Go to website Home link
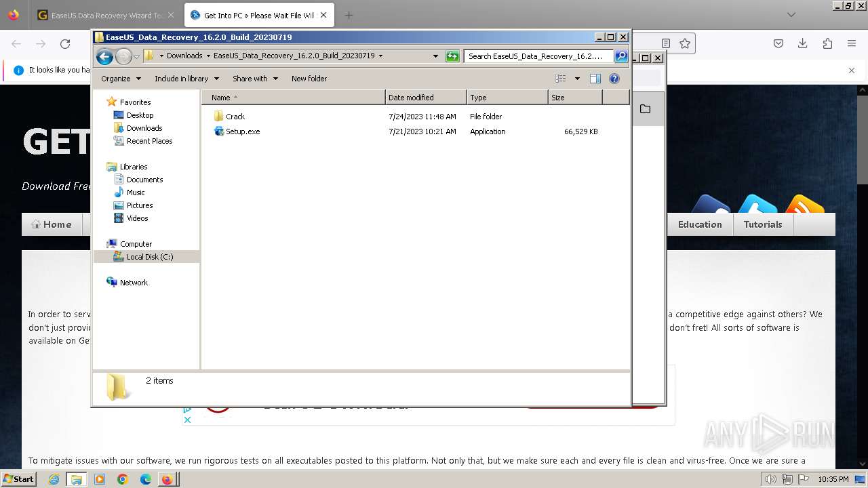The width and height of the screenshot is (868, 488). (x=52, y=224)
